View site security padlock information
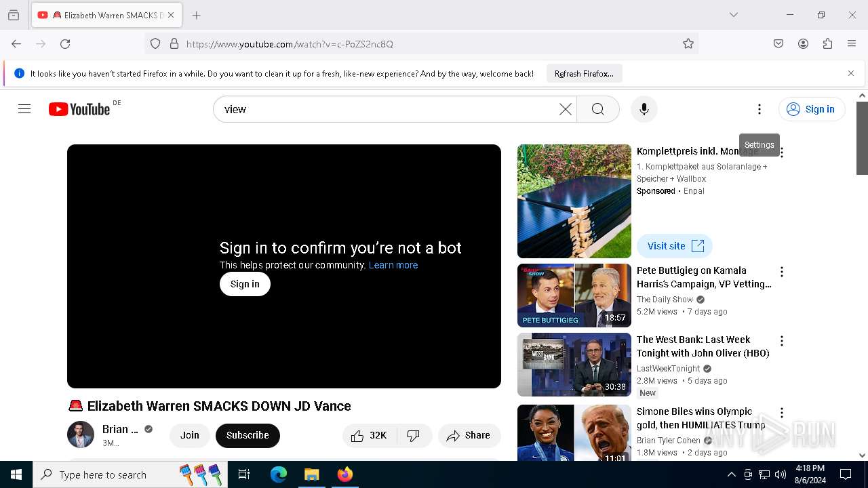 174,44
